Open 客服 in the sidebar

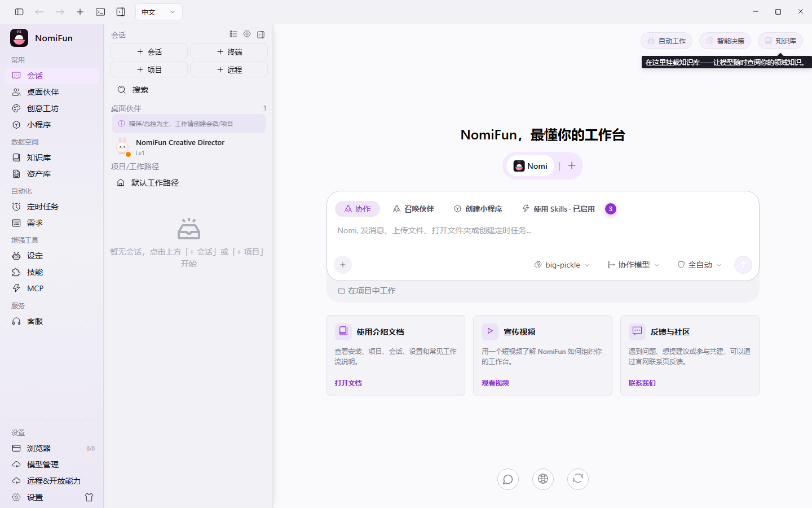[52, 321]
